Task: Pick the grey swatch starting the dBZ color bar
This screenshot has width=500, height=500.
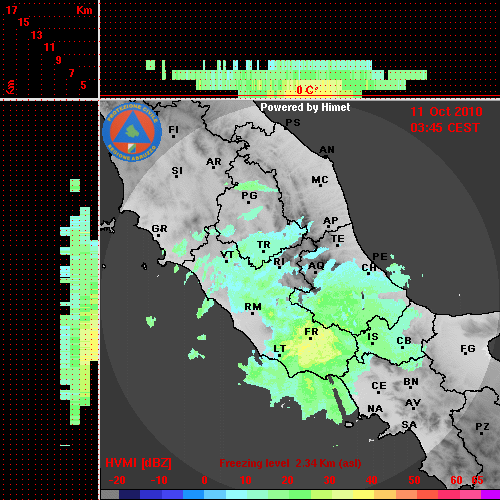Action: 110,494
